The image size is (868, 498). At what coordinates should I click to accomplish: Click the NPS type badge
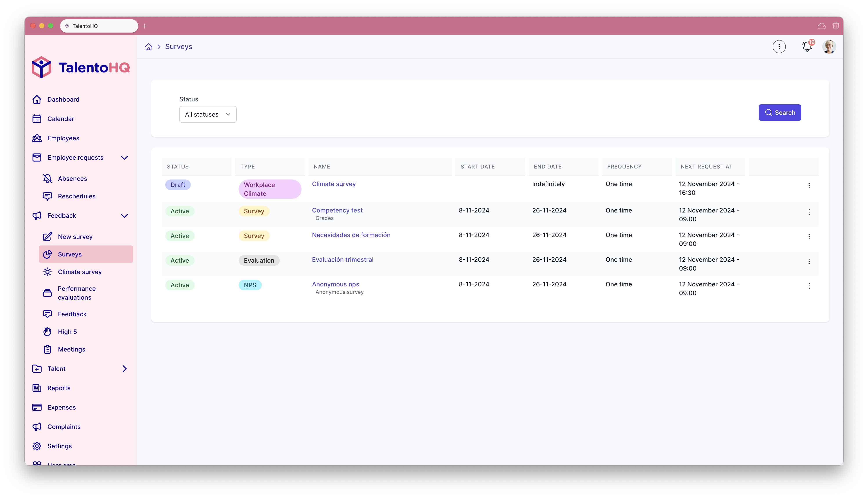[x=250, y=285]
